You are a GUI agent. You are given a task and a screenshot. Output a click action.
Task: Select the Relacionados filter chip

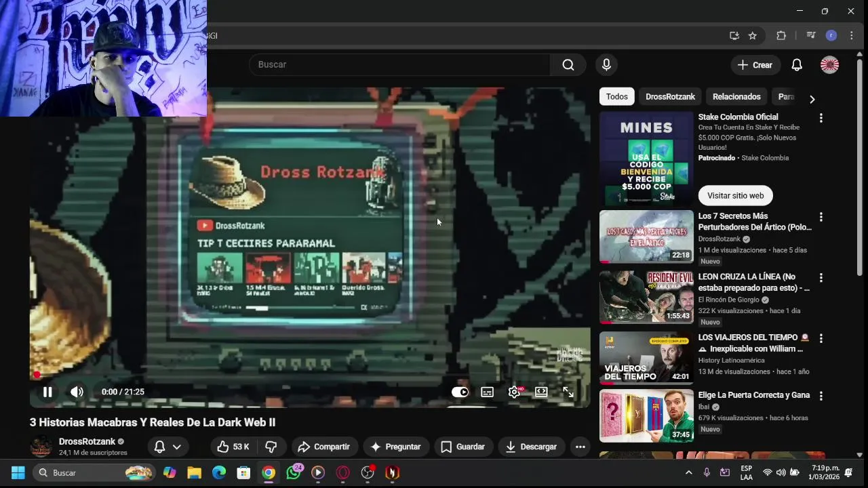[736, 96]
